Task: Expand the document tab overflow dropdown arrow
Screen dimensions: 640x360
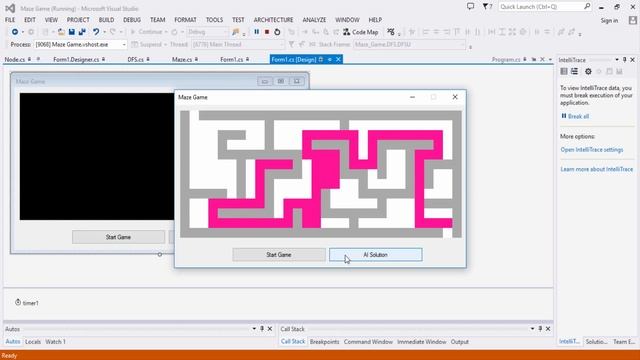Action: [x=550, y=60]
